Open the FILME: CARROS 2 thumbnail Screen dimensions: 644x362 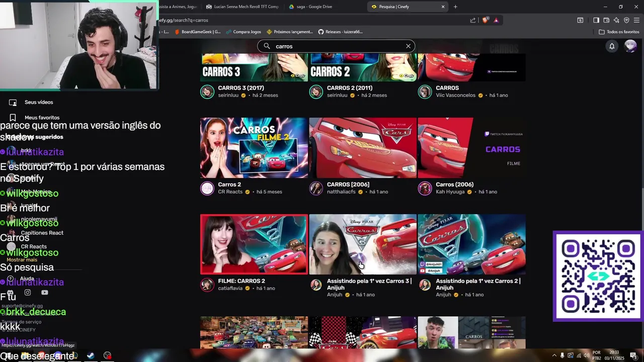click(254, 244)
